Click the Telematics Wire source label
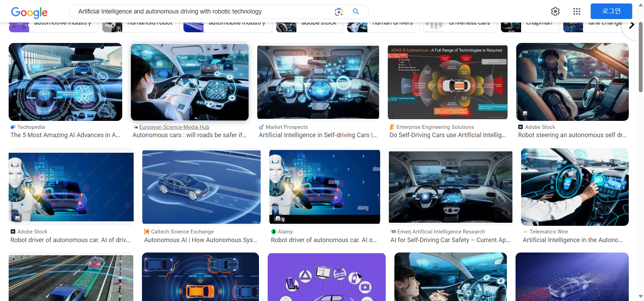The width and height of the screenshot is (644, 301). tap(549, 232)
